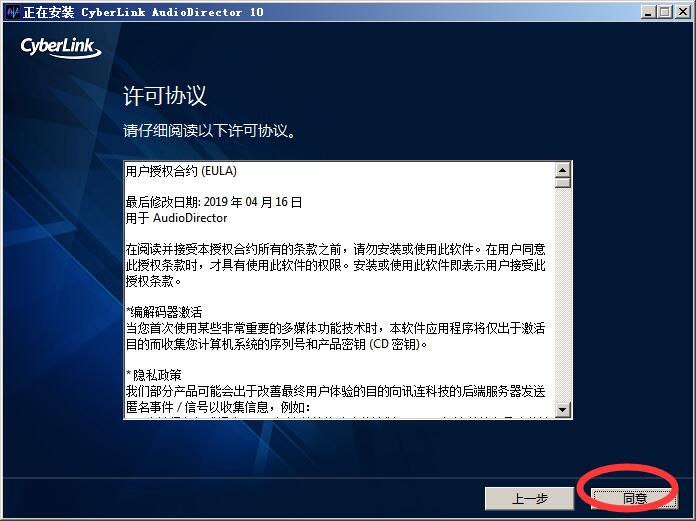Image resolution: width=696 pixels, height=521 pixels.
Task: Click the 许可协议 heading
Action: pyautogui.click(x=165, y=96)
